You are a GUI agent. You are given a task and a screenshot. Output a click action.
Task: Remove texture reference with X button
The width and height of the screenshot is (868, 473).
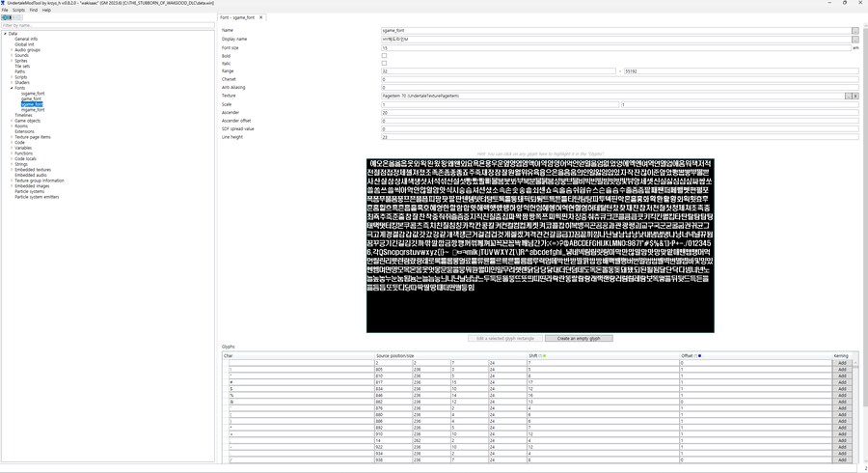point(855,97)
